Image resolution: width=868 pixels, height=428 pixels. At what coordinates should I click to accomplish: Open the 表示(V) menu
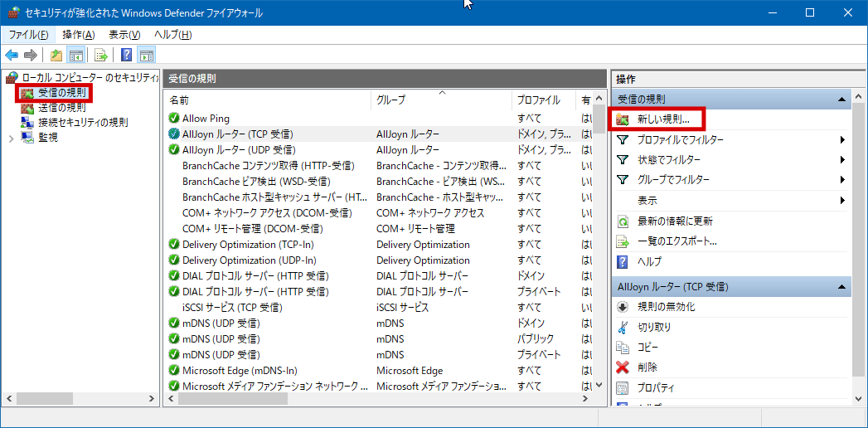tap(124, 35)
